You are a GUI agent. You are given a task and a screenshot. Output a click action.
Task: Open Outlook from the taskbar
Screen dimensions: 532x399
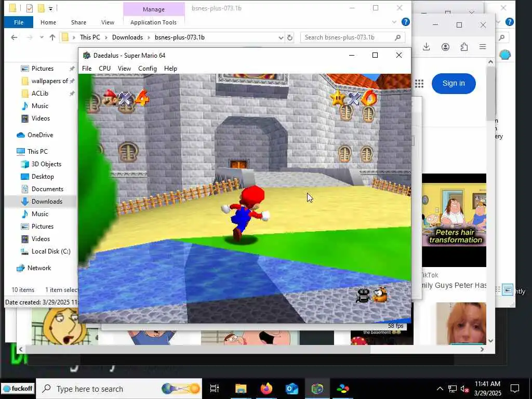(292, 389)
